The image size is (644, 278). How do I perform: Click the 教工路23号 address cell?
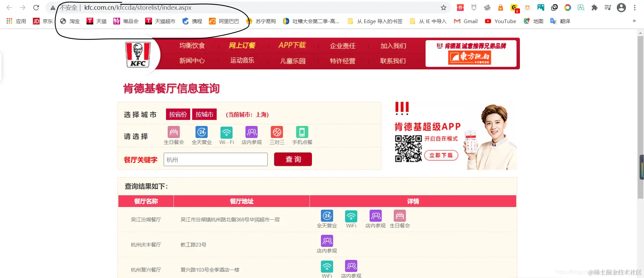click(x=194, y=245)
